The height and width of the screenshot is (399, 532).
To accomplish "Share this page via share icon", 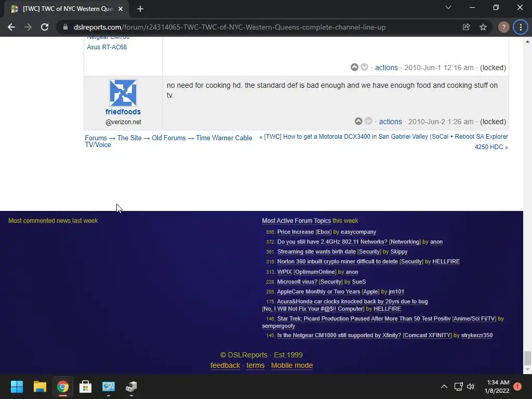I will pos(467,27).
